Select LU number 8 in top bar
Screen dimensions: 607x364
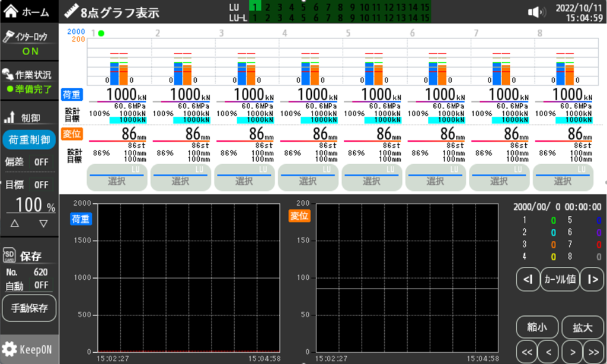(x=340, y=7)
